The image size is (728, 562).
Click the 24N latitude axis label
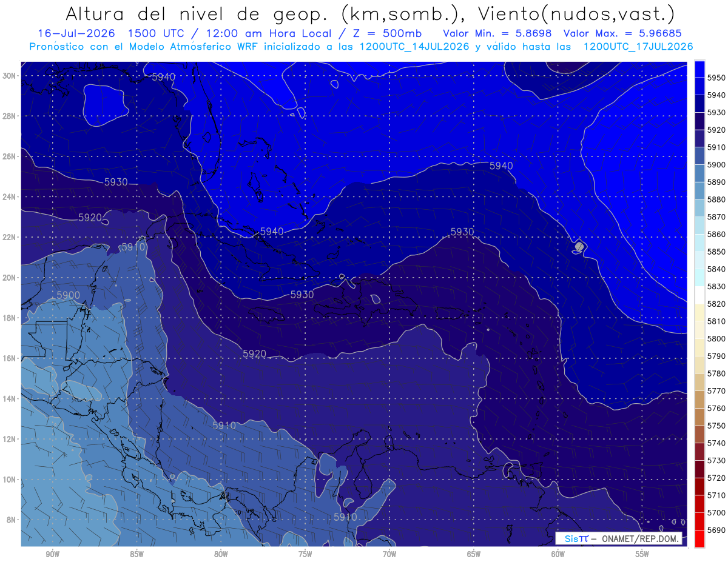click(9, 196)
